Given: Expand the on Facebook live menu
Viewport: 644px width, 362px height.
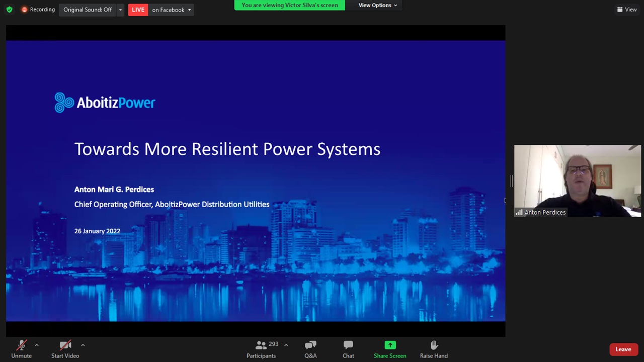Looking at the screenshot, I should pyautogui.click(x=172, y=10).
